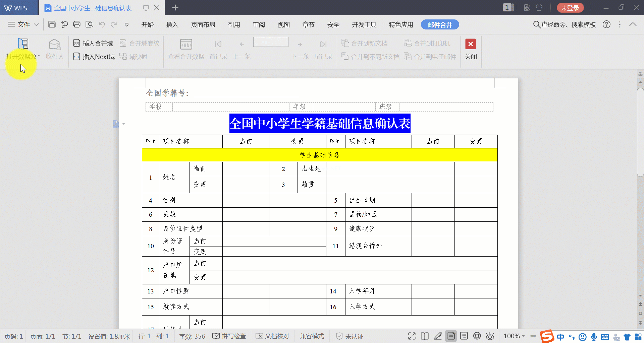Image resolution: width=644 pixels, height=343 pixels.
Task: Click the 未登录 login button
Action: coord(570,8)
